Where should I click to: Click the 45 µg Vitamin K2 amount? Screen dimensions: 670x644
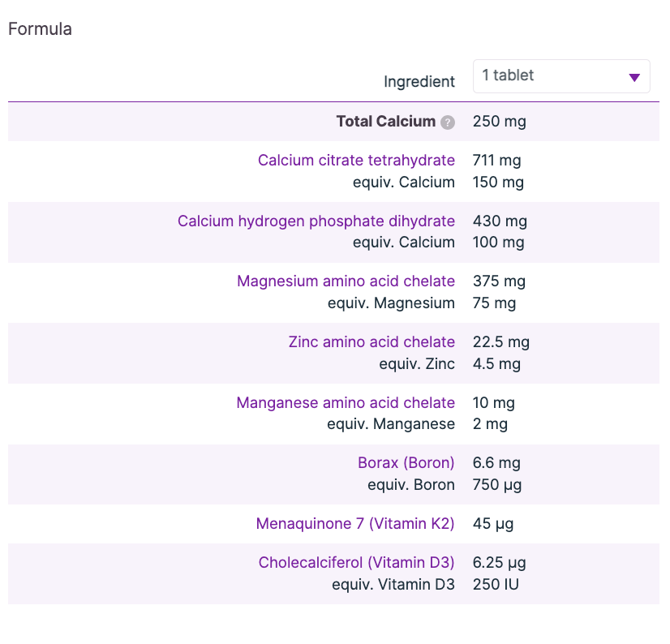pos(493,524)
